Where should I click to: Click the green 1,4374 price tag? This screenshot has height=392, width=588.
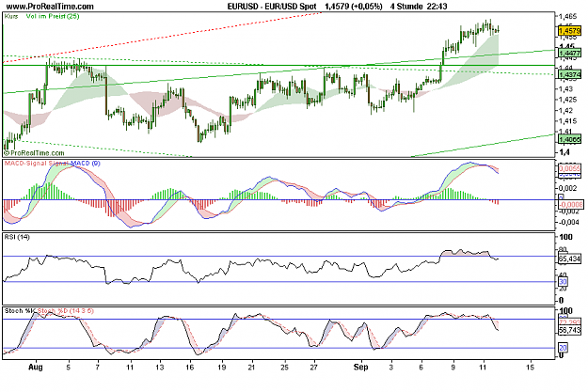[569, 74]
